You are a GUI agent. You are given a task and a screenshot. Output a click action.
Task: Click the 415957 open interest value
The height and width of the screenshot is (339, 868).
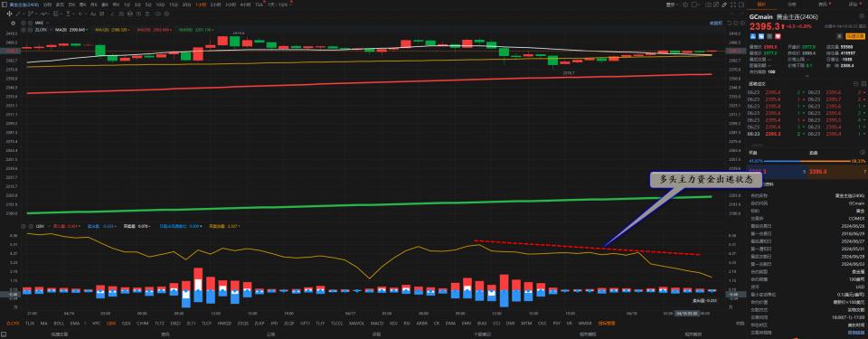pos(847,53)
